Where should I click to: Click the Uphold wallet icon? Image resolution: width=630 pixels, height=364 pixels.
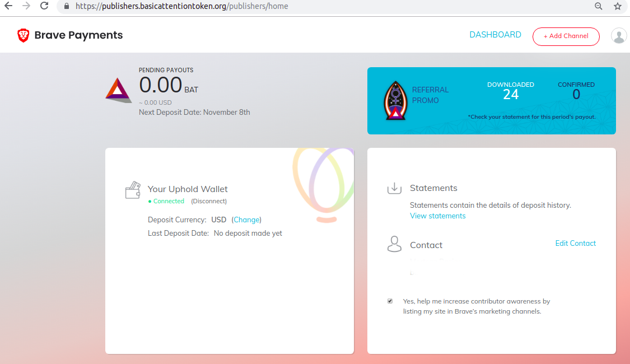(x=133, y=190)
